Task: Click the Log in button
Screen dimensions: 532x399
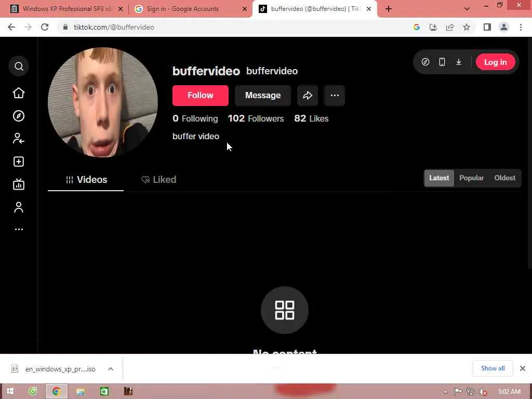Action: coord(495,62)
